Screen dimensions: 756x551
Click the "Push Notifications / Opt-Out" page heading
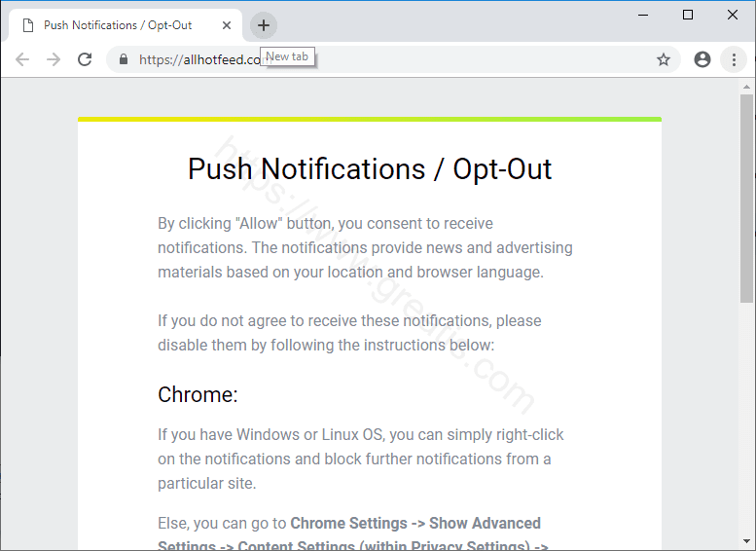pyautogui.click(x=370, y=169)
